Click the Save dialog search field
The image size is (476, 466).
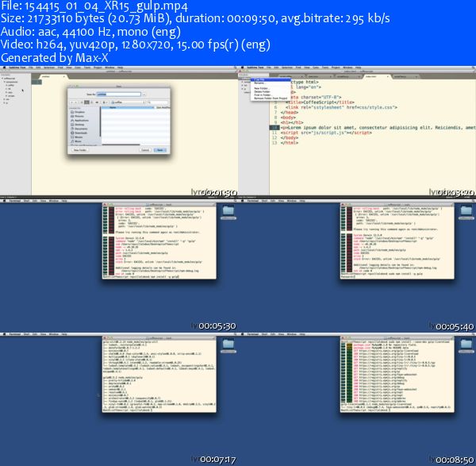(x=157, y=102)
